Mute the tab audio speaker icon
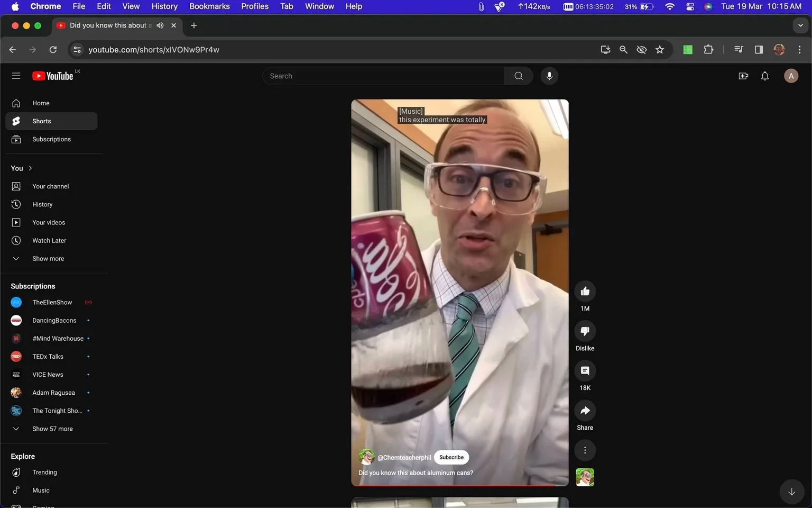 160,25
